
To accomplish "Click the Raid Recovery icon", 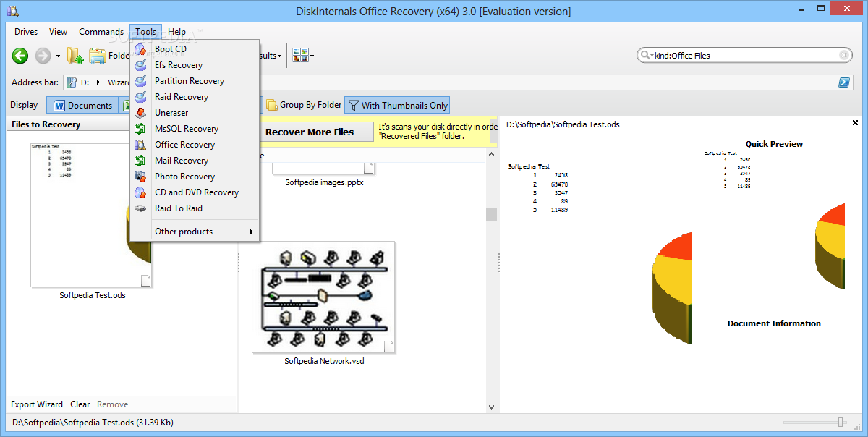I will 140,97.
